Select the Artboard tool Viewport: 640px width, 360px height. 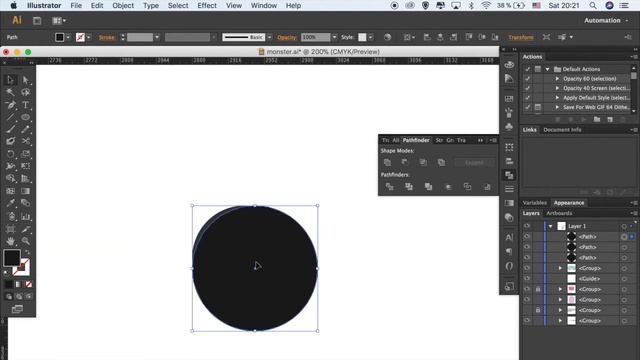10,229
